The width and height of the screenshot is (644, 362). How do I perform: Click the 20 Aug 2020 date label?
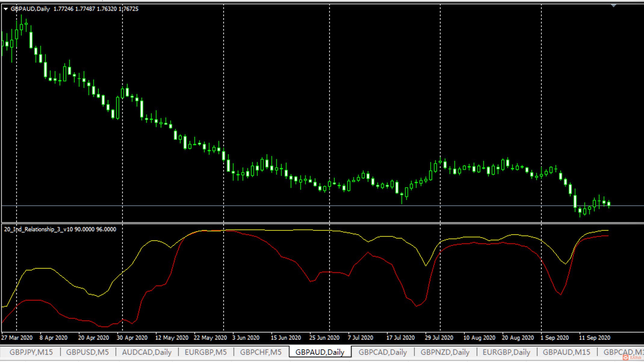[518, 338]
